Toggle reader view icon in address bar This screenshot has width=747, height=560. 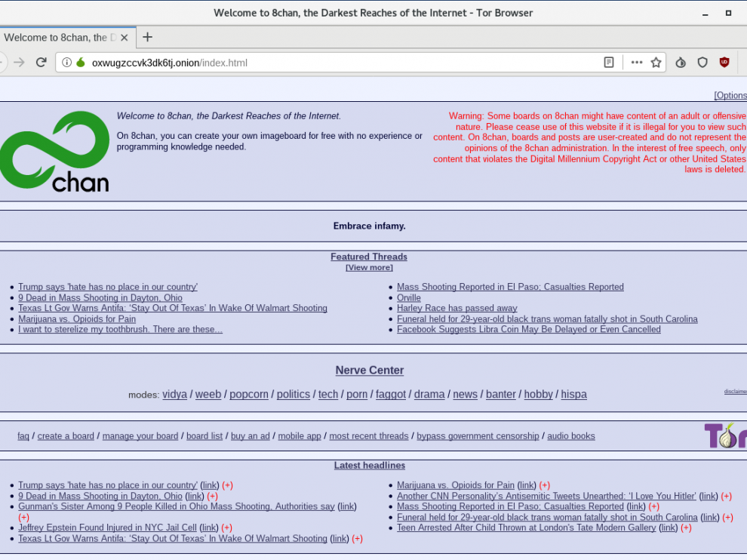click(608, 63)
